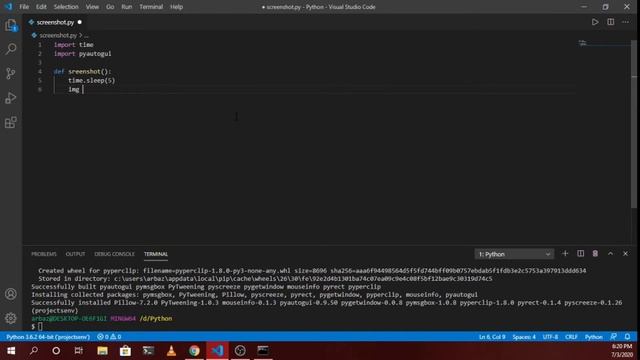Image resolution: width=640 pixels, height=360 pixels.
Task: Close the terminal panel
Action: click(x=625, y=254)
